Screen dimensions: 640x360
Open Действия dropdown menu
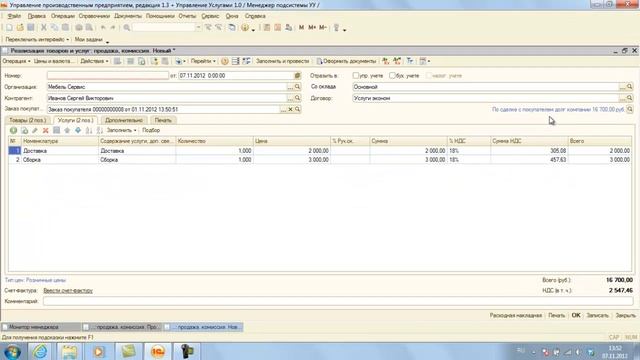tap(94, 61)
